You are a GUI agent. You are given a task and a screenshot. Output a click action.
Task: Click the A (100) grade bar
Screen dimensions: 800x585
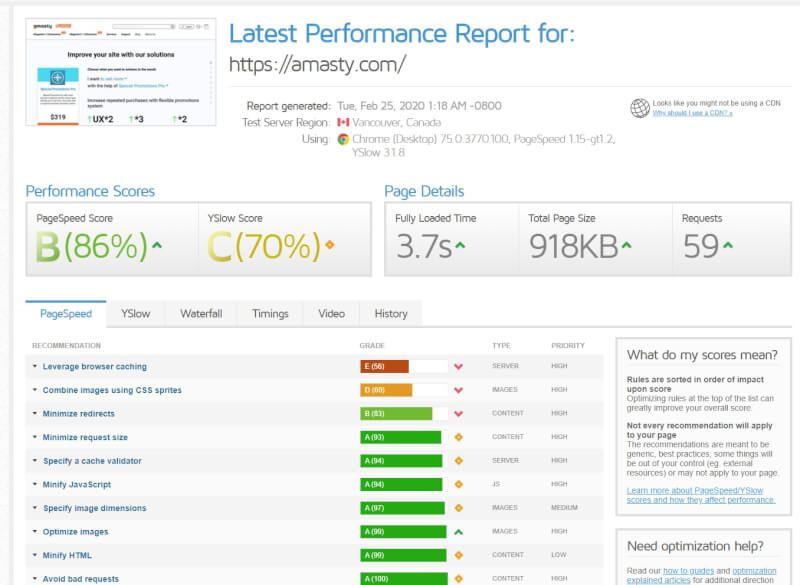pos(404,579)
